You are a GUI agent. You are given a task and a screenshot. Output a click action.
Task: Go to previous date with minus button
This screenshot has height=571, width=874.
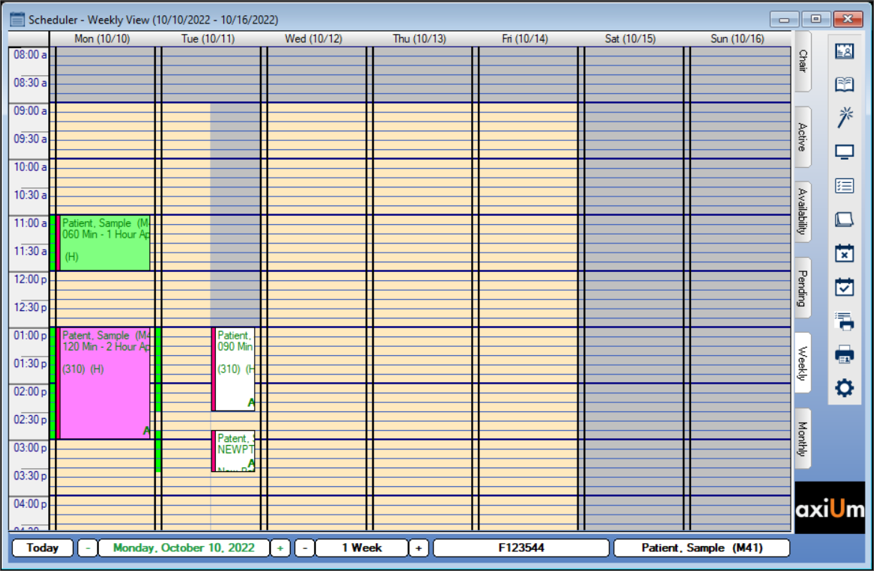pos(88,548)
